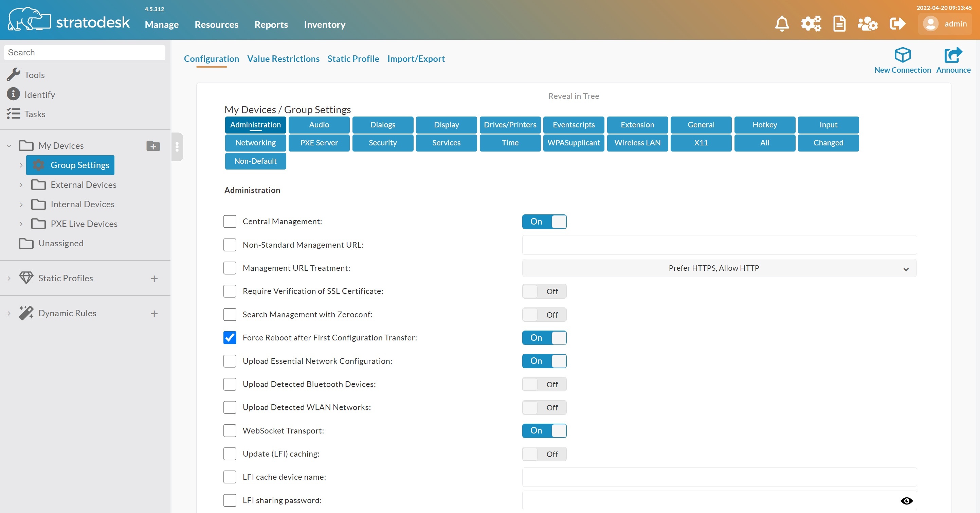
Task: Select the Networking settings category
Action: (255, 143)
